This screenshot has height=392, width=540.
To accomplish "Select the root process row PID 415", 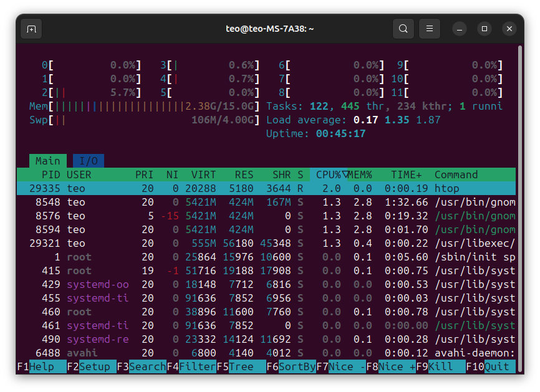I will (x=266, y=271).
